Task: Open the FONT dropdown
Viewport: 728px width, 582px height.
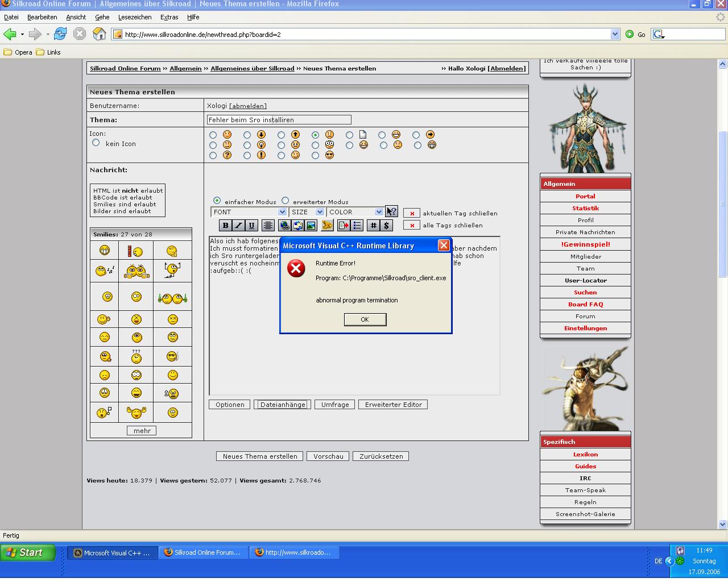Action: click(249, 212)
